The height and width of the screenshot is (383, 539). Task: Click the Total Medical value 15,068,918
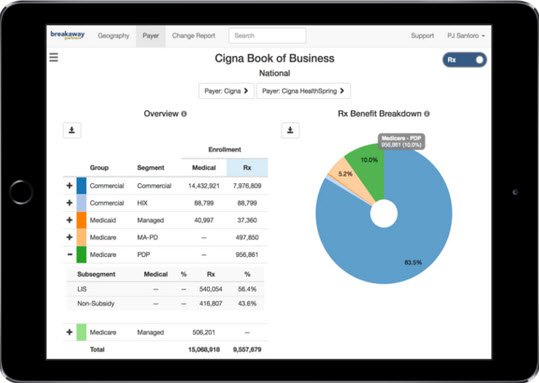coord(204,349)
